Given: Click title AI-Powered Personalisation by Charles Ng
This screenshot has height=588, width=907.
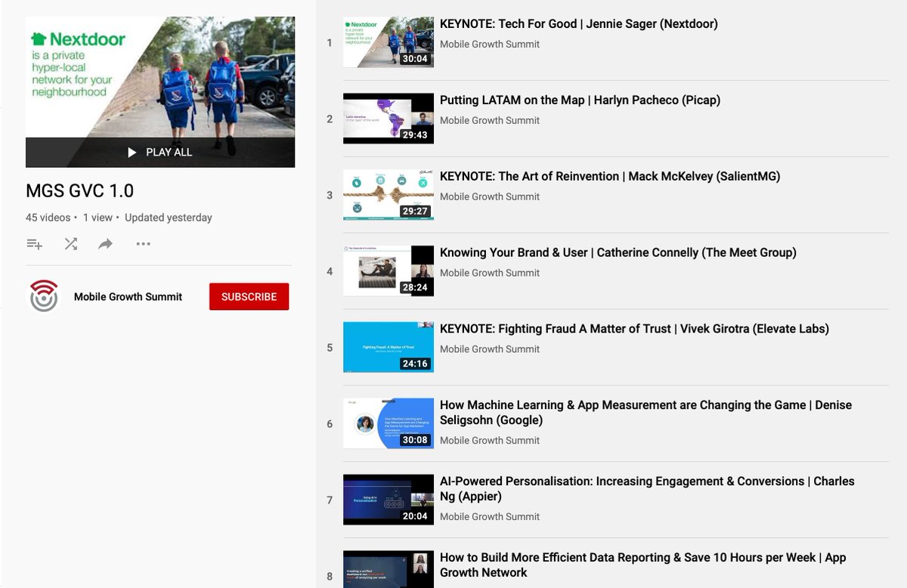Looking at the screenshot, I should pyautogui.click(x=647, y=489).
